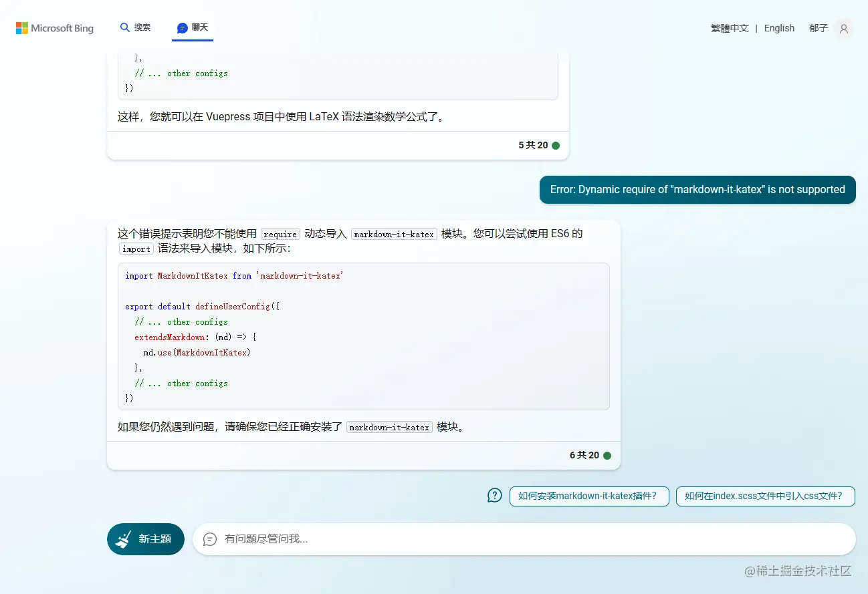
Task: Switch interface language to English
Action: 779,28
